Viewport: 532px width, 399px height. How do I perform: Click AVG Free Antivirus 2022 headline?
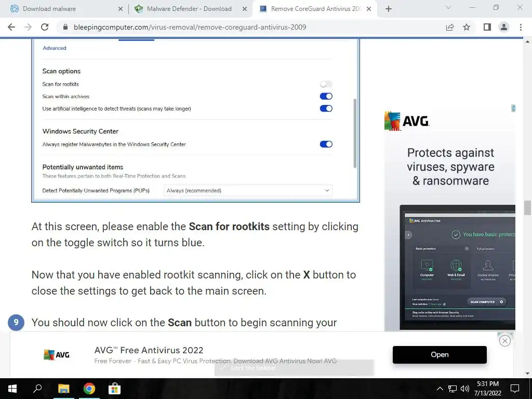click(149, 350)
